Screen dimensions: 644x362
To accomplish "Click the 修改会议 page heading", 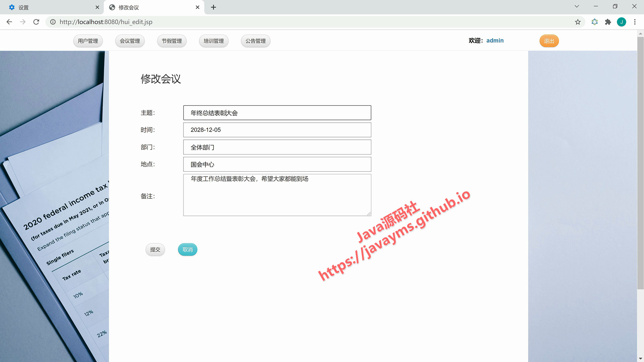I will tap(161, 79).
